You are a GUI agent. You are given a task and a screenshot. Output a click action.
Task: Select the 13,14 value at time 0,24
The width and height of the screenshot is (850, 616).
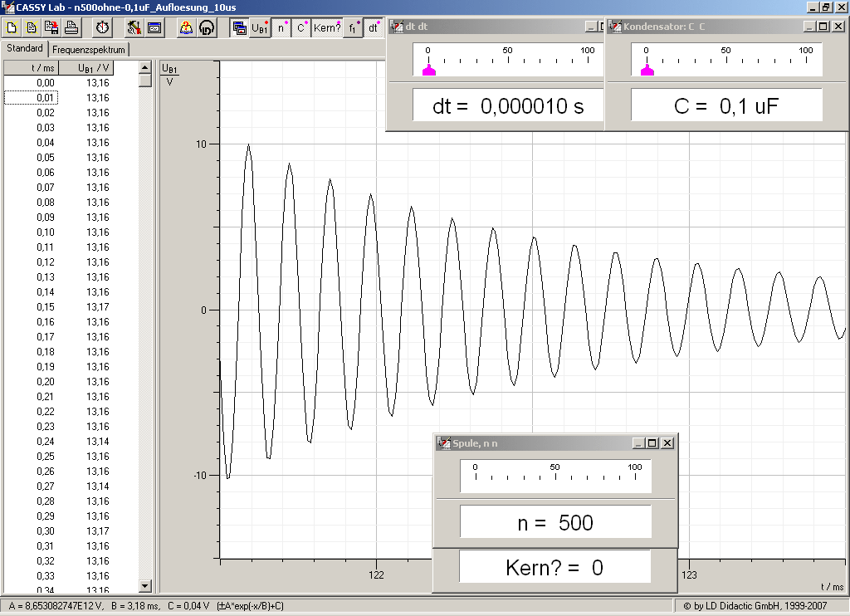coord(98,442)
